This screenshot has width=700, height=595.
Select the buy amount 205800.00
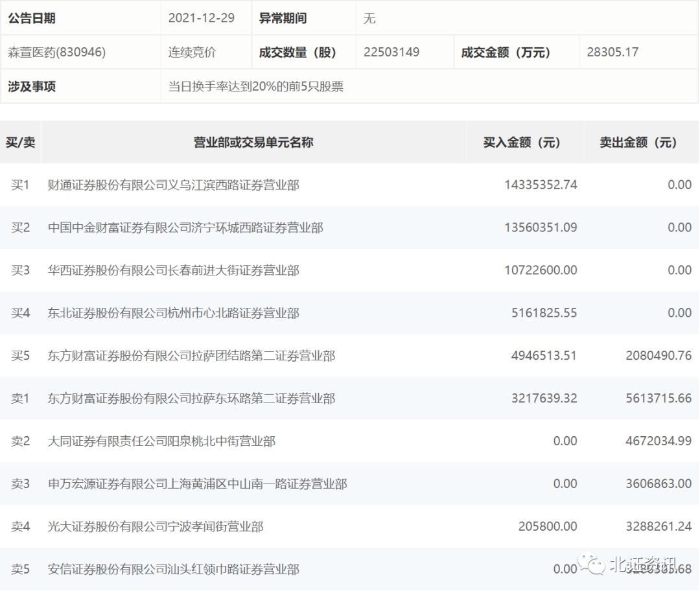click(548, 527)
